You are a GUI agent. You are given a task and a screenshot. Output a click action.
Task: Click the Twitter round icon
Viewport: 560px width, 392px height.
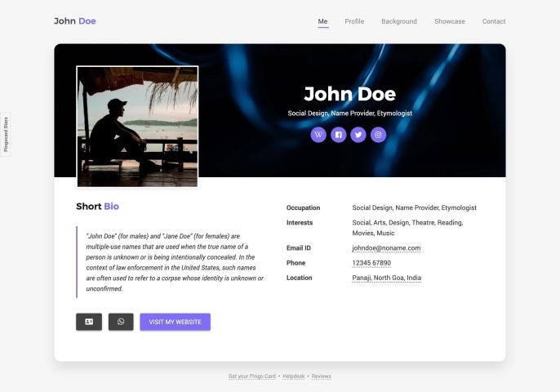click(x=358, y=135)
